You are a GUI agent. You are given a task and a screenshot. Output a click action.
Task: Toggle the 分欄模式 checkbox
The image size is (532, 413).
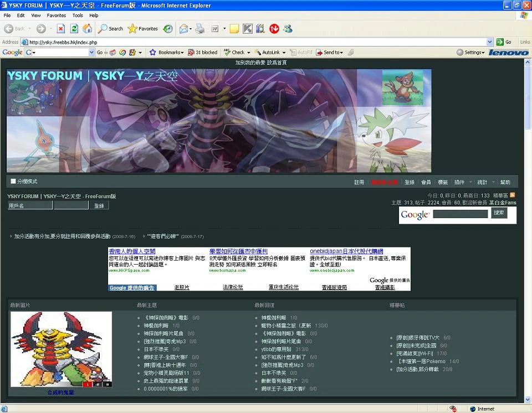(x=13, y=182)
